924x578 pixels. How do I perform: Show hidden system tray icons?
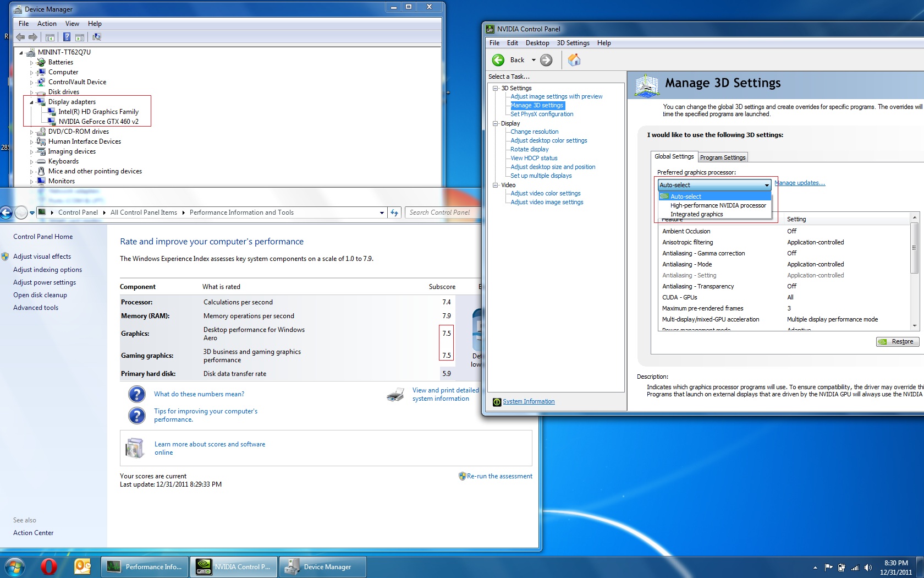click(815, 568)
